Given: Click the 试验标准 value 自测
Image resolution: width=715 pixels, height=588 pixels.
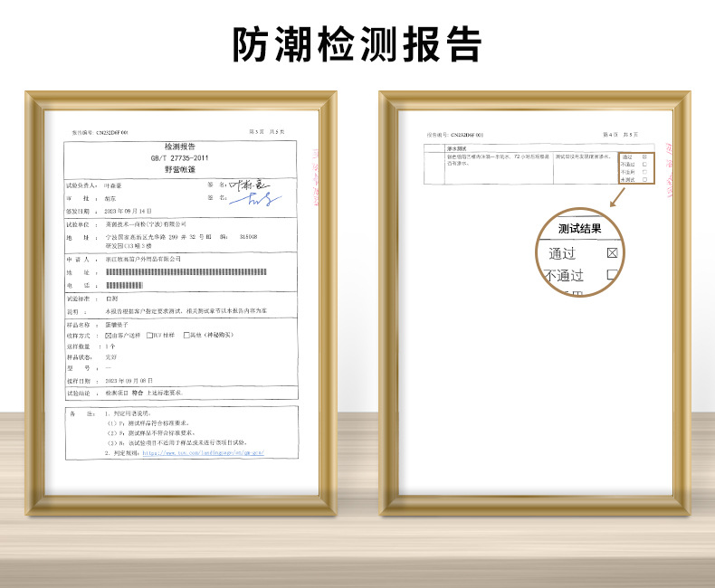Looking at the screenshot, I should pos(111,299).
